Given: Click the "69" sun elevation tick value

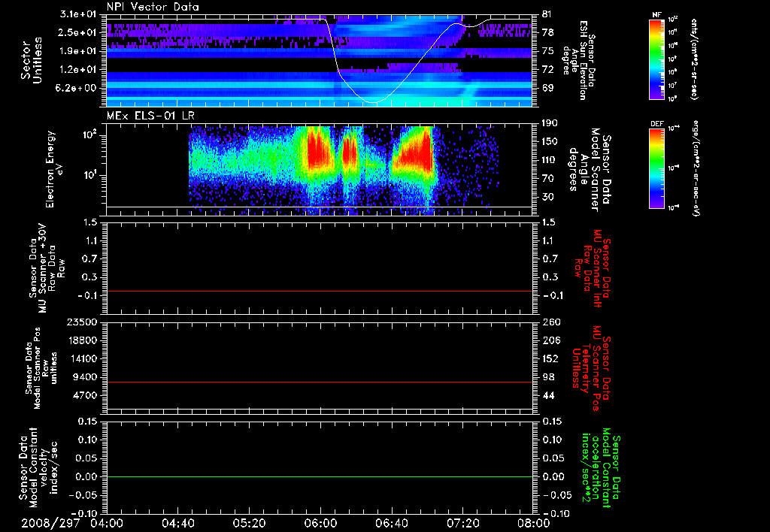Looking at the screenshot, I should coord(547,88).
